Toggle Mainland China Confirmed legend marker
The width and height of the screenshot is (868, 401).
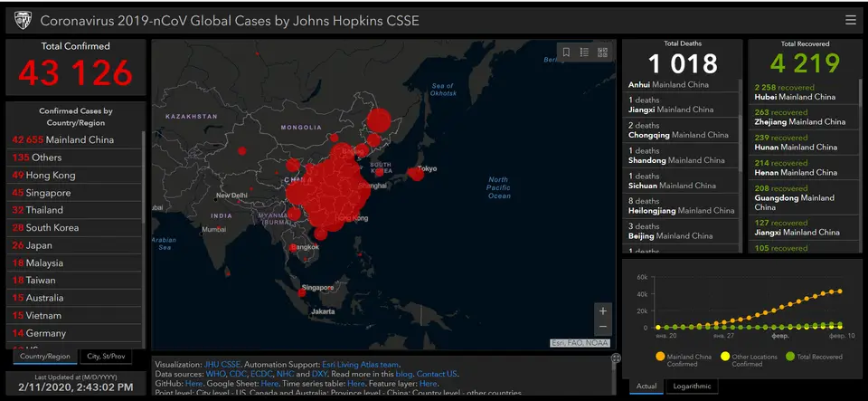[x=660, y=358]
